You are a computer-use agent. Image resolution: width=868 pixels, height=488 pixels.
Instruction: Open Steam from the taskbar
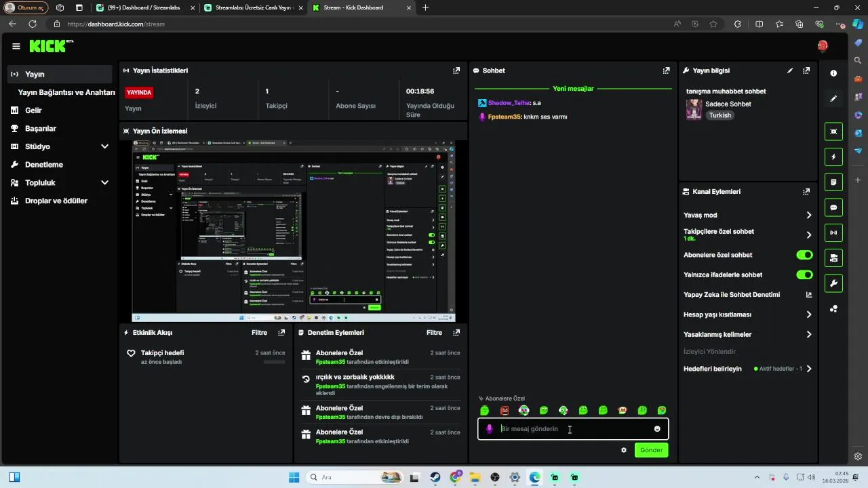coord(435,477)
